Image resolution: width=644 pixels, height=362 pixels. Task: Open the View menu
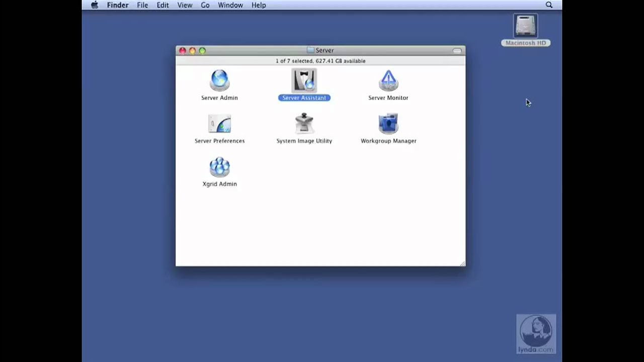185,5
